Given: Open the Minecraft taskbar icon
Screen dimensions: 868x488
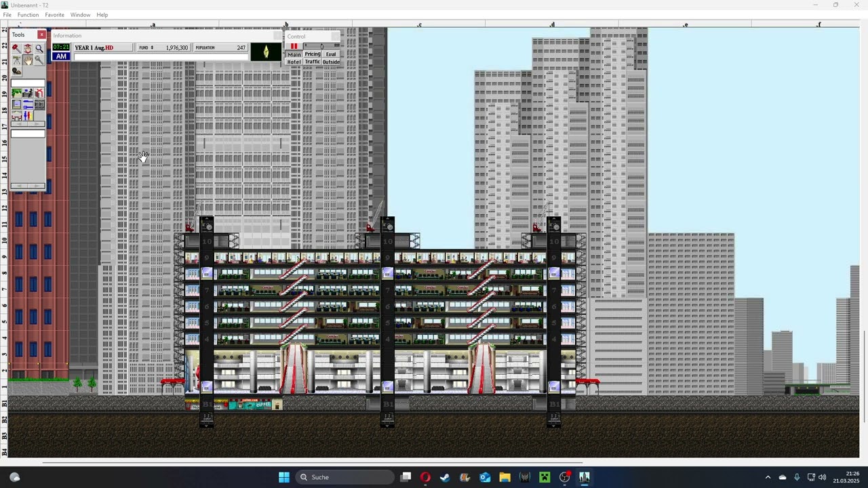Looking at the screenshot, I should (x=545, y=477).
